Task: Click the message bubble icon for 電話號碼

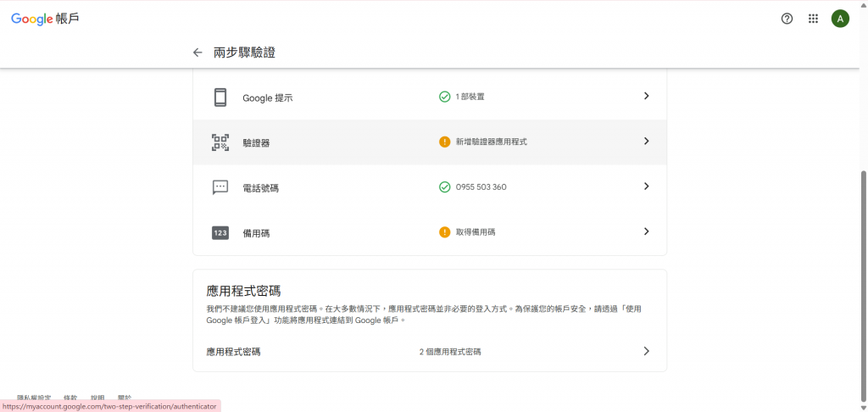Action: [x=220, y=187]
